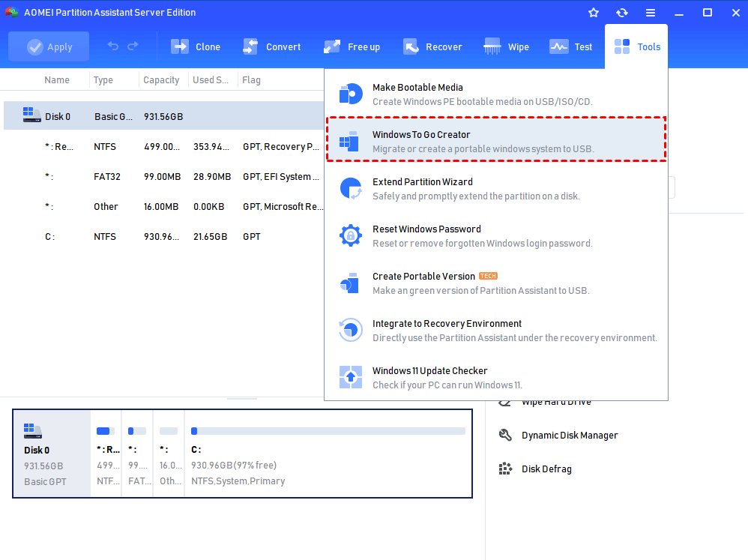Collapse the Tools tab menu
Image resolution: width=748 pixels, height=560 pixels.
pos(636,46)
